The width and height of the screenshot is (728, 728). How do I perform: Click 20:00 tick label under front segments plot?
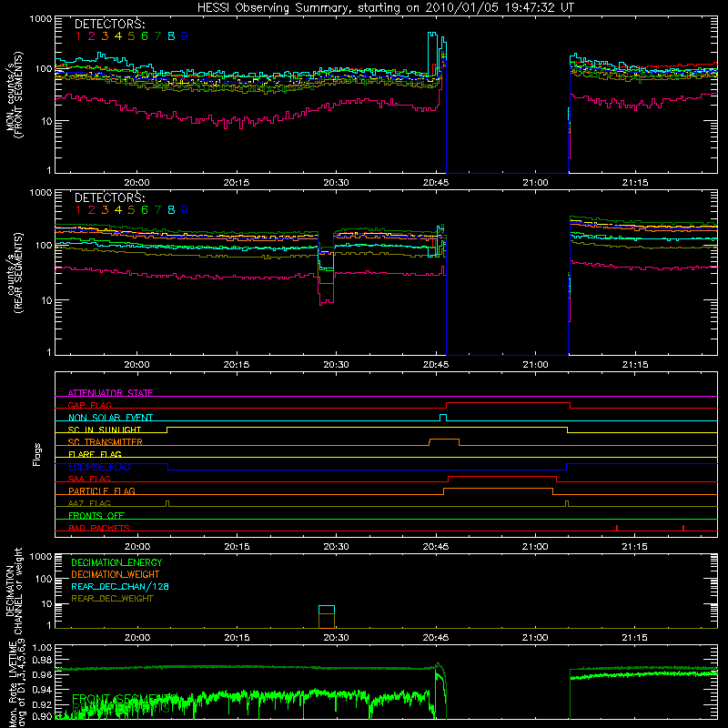pyautogui.click(x=136, y=183)
